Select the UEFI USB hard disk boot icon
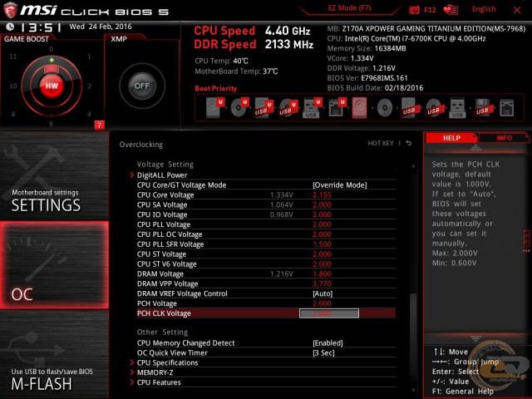Image resolution: width=532 pixels, height=399 pixels. point(264,107)
